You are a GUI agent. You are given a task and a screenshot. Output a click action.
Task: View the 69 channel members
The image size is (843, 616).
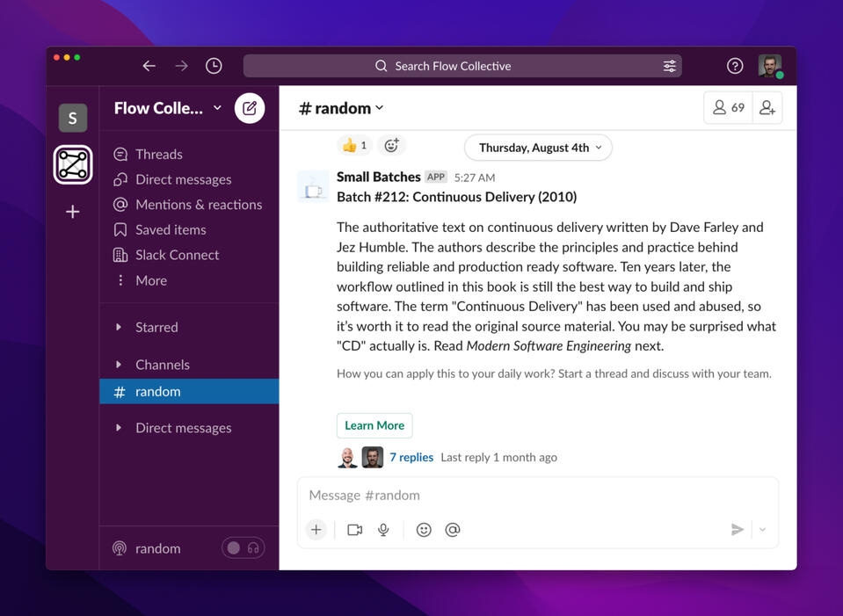coord(729,107)
